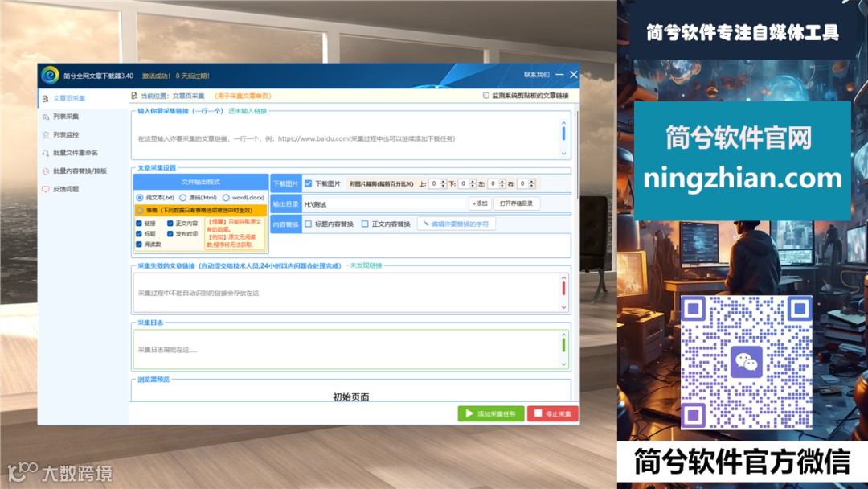This screenshot has height=489, width=868.
Task: Click the main panel vertical scrollbar
Action: (x=577, y=155)
